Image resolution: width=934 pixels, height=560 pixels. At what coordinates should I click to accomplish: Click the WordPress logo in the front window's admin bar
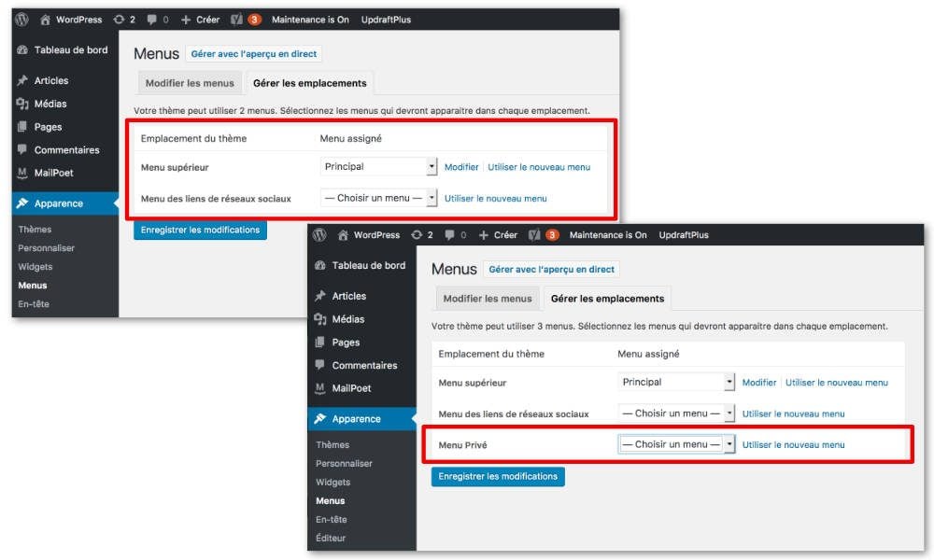tap(319, 235)
